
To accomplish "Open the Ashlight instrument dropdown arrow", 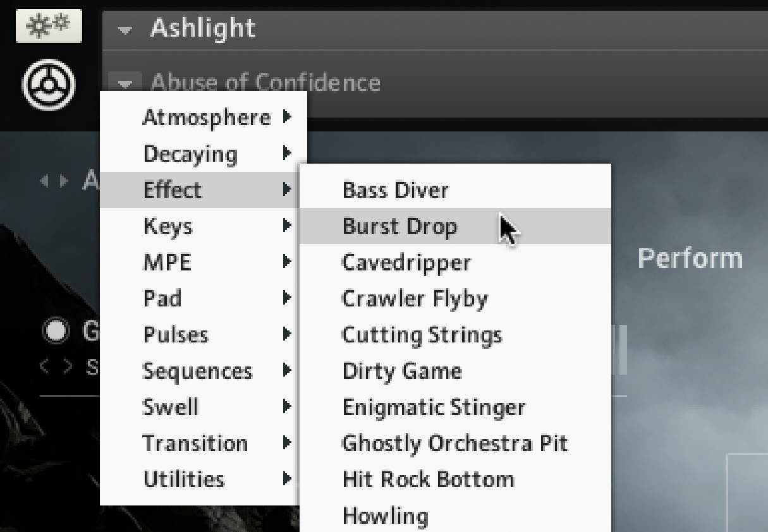I will [126, 30].
